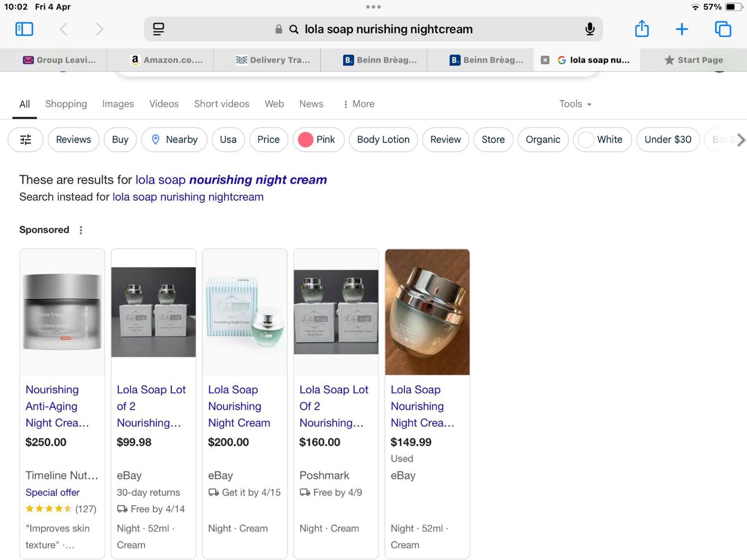The height and width of the screenshot is (560, 747).
Task: Search instead for lola soap nurishing nightcream
Action: pyautogui.click(x=188, y=197)
